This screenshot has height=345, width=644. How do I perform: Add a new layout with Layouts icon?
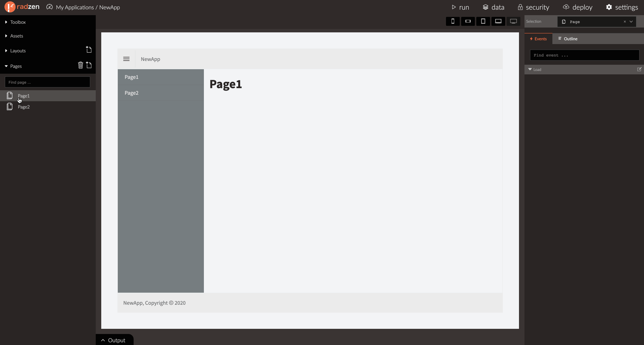tap(89, 50)
